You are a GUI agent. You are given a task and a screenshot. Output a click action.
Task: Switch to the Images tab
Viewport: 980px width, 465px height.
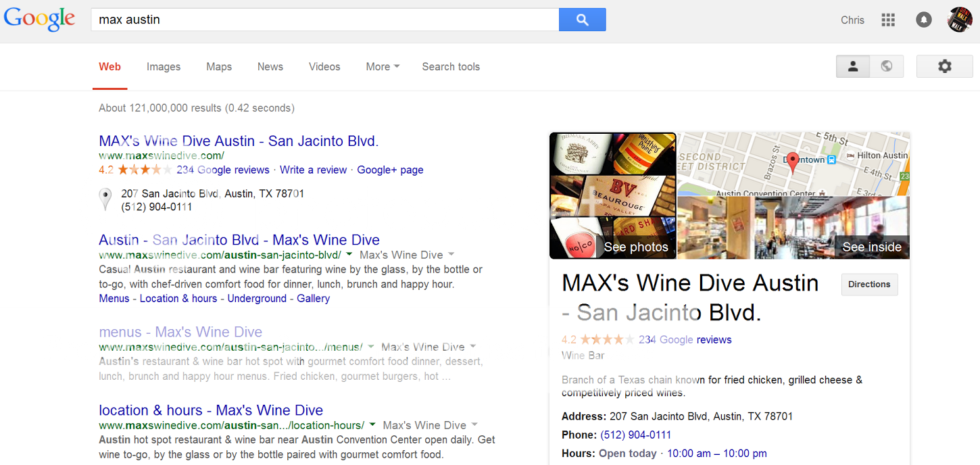click(164, 67)
